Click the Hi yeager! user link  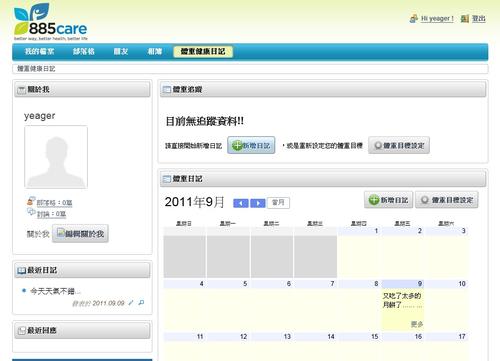(x=437, y=19)
